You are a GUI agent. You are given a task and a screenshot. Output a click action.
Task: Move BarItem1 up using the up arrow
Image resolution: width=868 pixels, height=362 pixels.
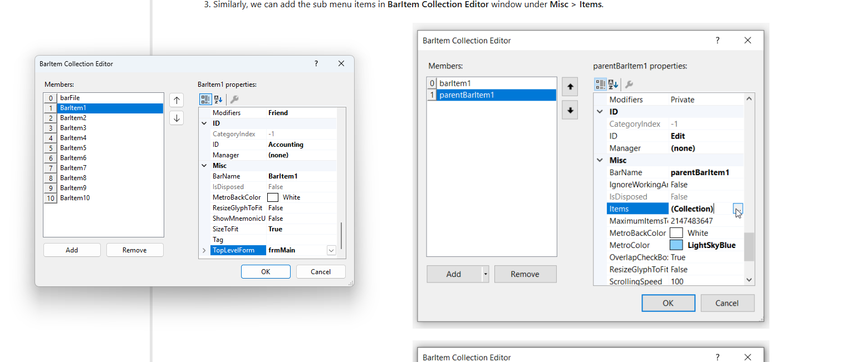click(x=176, y=100)
